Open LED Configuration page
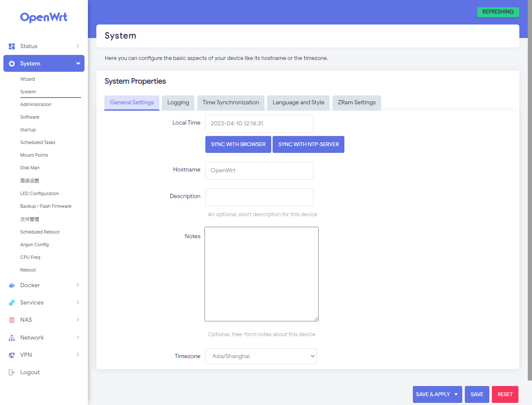Viewport: 532px width, 405px height. tap(40, 193)
